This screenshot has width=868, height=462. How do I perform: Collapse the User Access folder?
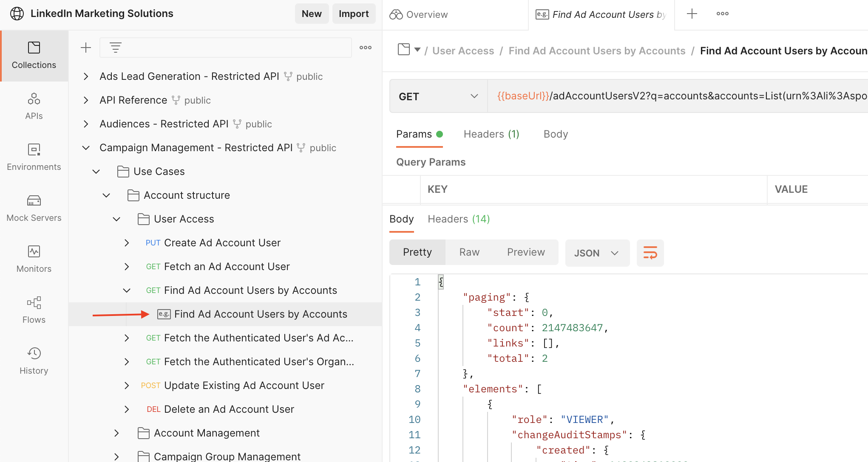(116, 219)
